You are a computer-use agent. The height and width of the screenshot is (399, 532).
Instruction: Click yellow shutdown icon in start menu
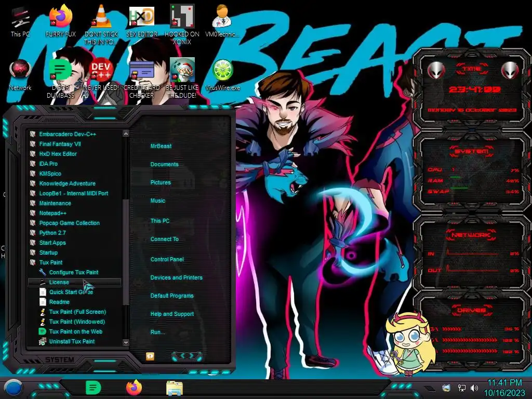[150, 356]
